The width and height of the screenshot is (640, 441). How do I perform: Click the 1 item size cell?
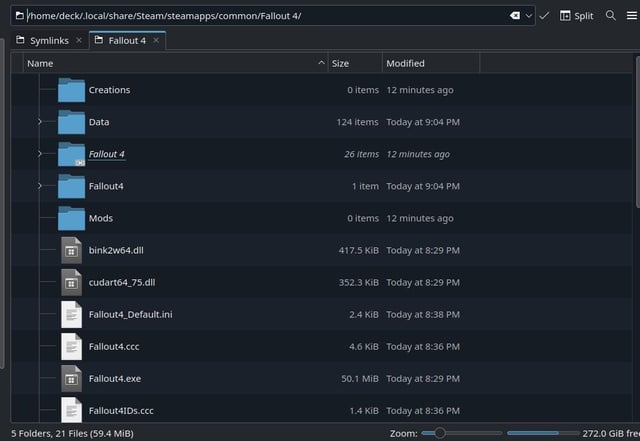click(x=365, y=186)
